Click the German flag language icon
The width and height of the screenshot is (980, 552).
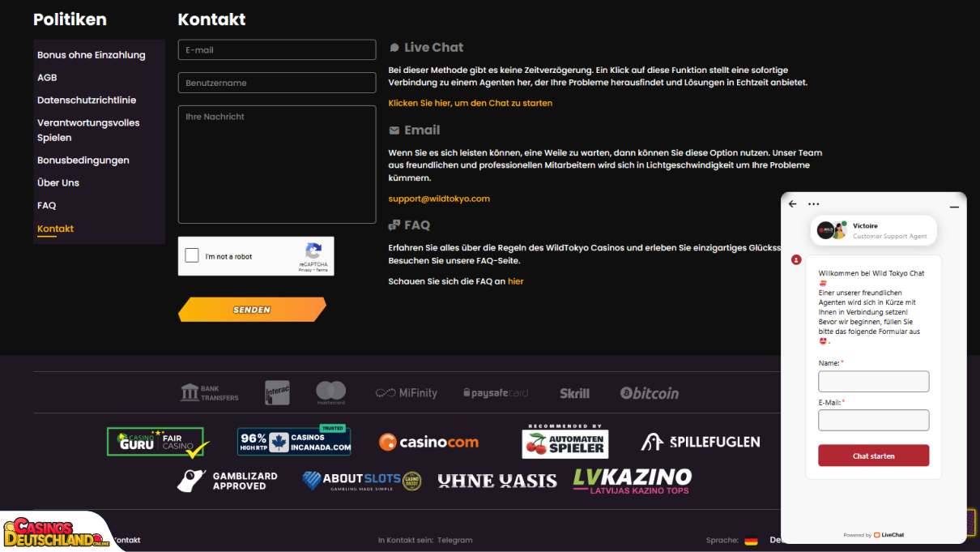pyautogui.click(x=752, y=541)
